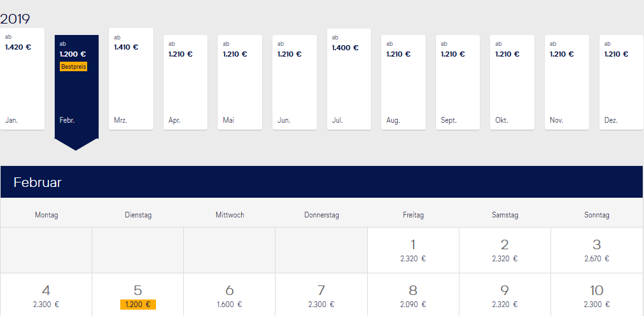Select Thursday February 7 date
Viewport: 644px width, 316px height.
tap(321, 294)
